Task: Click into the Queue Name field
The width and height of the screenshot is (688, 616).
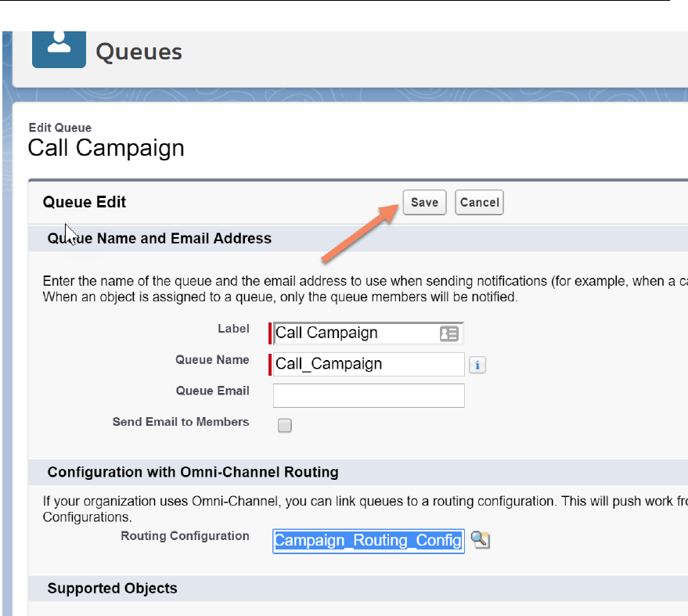Action: (368, 364)
